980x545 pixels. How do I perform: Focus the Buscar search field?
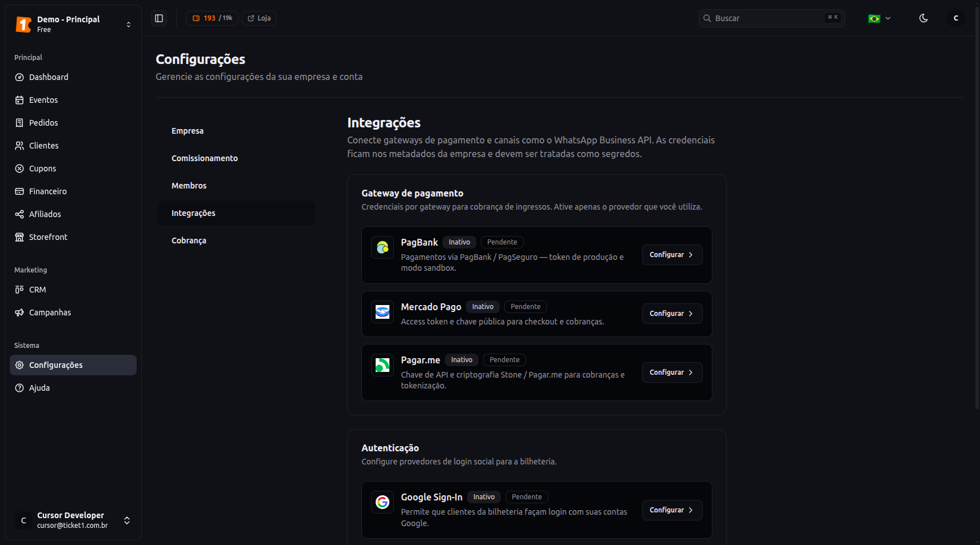tap(771, 18)
